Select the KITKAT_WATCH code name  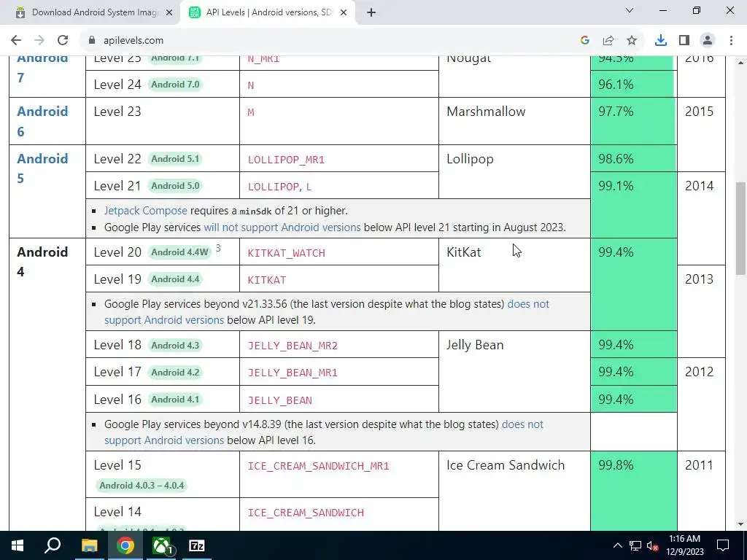pos(286,253)
